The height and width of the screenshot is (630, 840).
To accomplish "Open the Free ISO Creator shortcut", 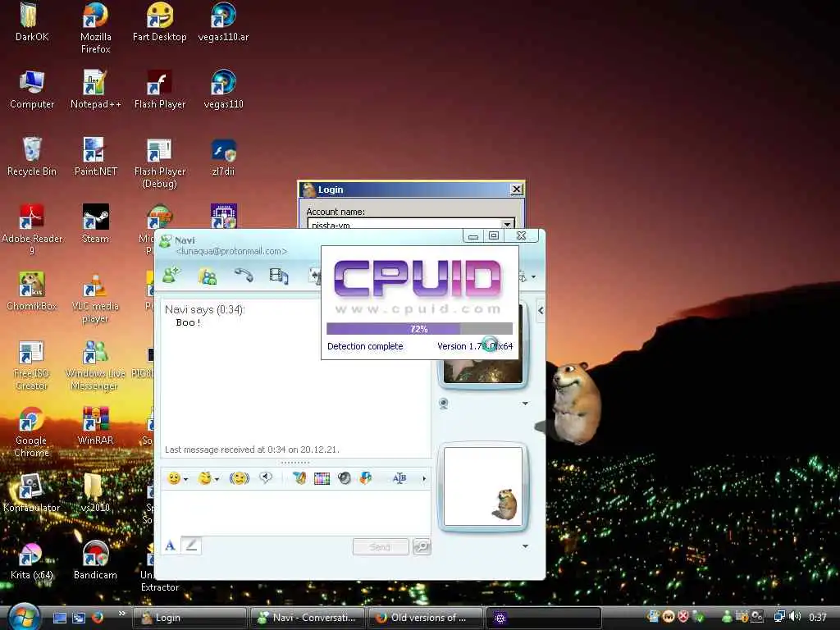I will 32,364.
